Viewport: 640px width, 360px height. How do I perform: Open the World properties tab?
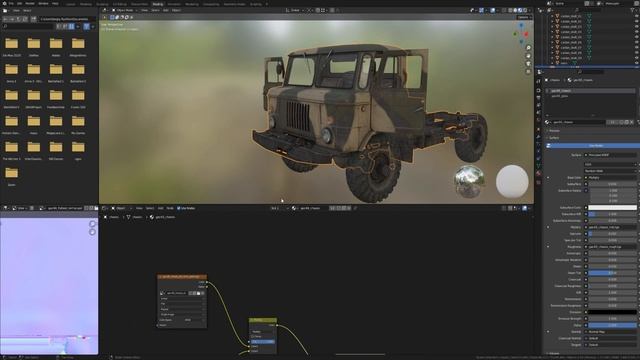(x=539, y=121)
